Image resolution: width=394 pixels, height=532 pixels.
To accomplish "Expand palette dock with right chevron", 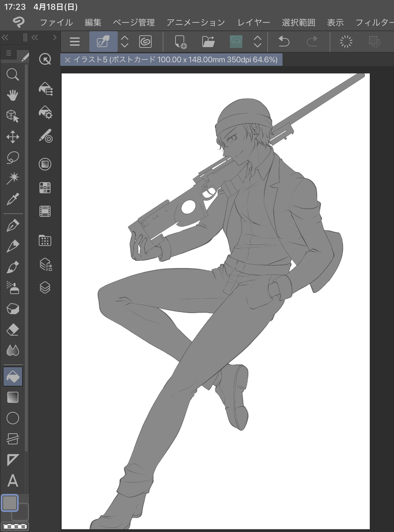I will tap(54, 37).
